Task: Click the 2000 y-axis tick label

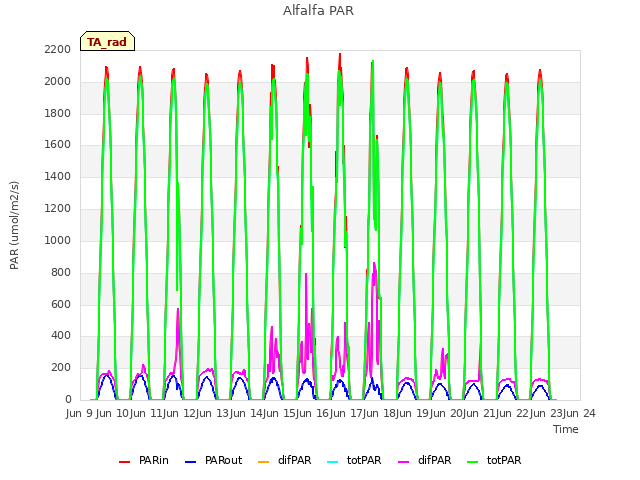Action: pos(58,82)
